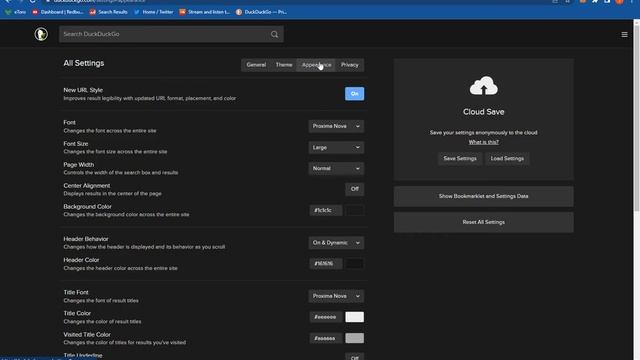The width and height of the screenshot is (640, 360).
Task: Open the Home / Twitter bookmark
Action: pyautogui.click(x=153, y=12)
